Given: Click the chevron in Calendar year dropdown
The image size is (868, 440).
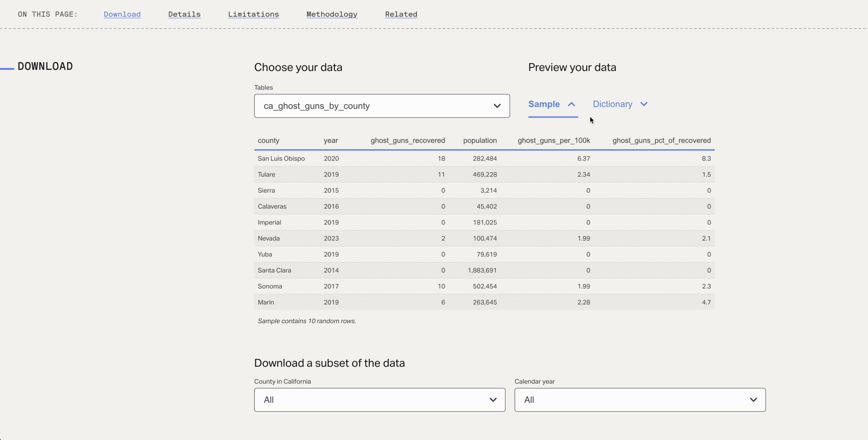Looking at the screenshot, I should tap(753, 400).
